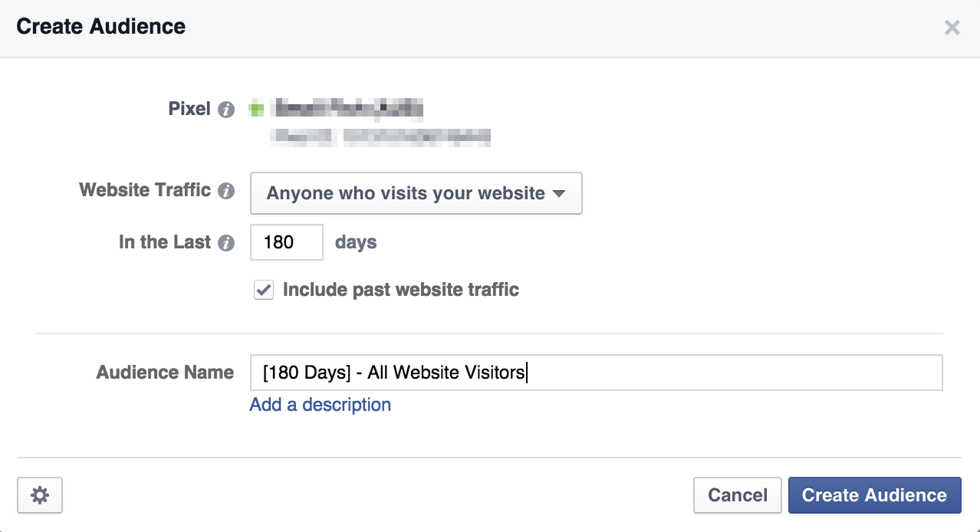Expand the Anyone who visits your website dropdown
The height and width of the screenshot is (532, 980).
click(x=416, y=193)
